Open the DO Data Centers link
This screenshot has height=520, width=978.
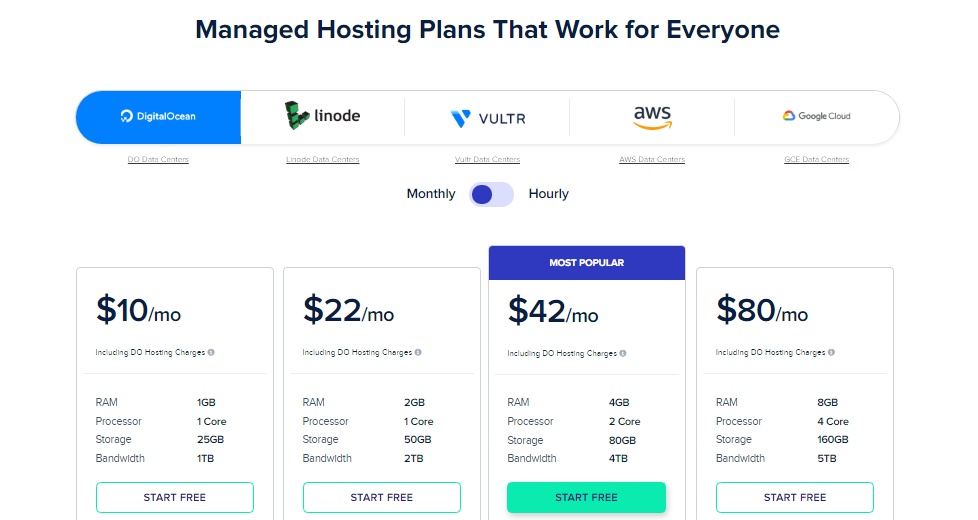[x=158, y=160]
